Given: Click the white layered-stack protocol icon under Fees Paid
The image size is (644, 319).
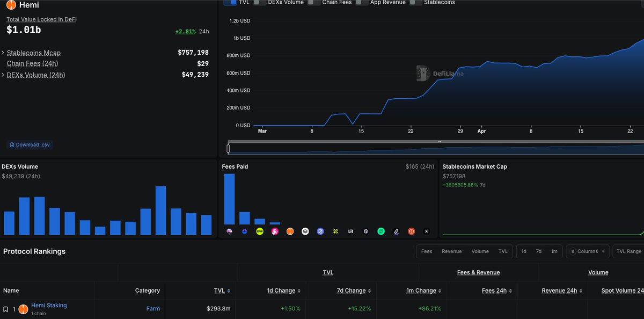Looking at the screenshot, I should click(305, 231).
